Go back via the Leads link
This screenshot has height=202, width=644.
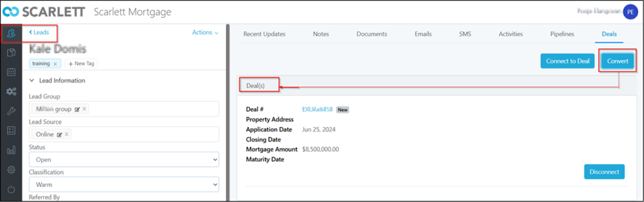pyautogui.click(x=39, y=32)
